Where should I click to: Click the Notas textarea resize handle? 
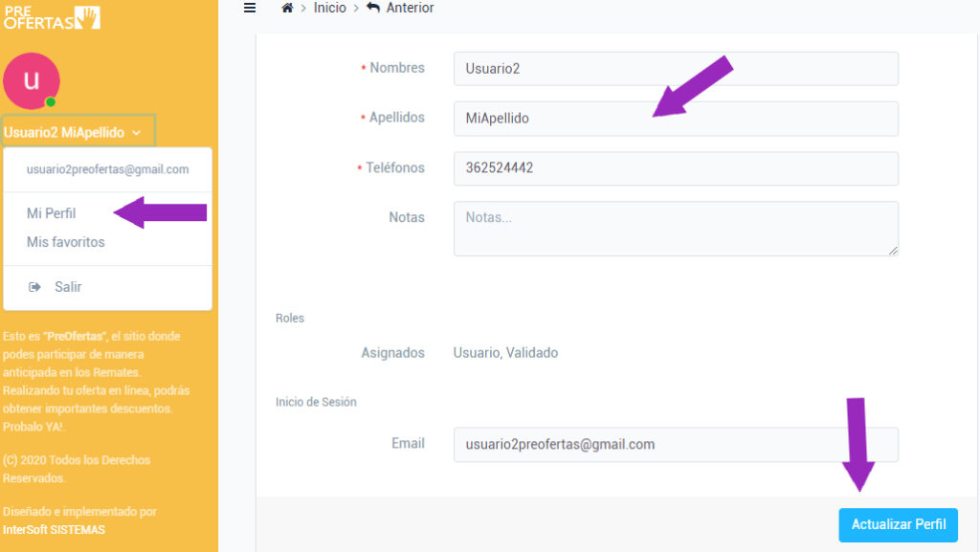893,251
